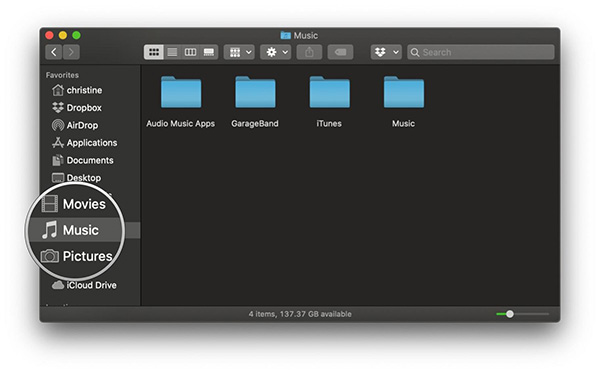Select the Music folder icon
This screenshot has height=374, width=600.
[x=404, y=92]
